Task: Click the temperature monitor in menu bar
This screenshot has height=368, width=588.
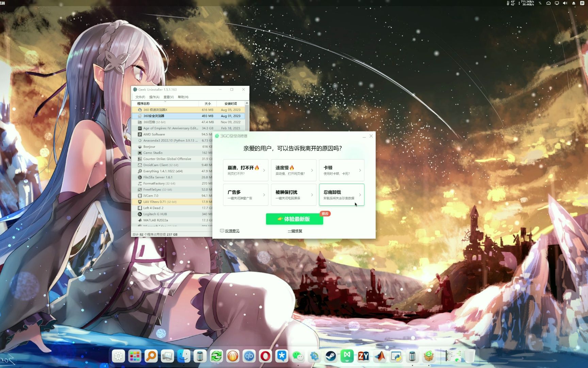Action: [511, 3]
